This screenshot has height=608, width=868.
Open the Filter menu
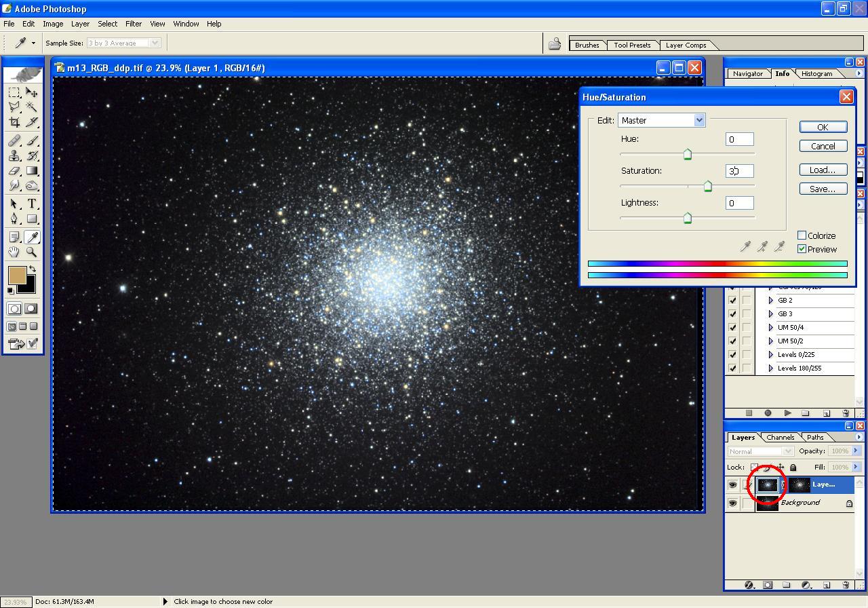pyautogui.click(x=133, y=24)
